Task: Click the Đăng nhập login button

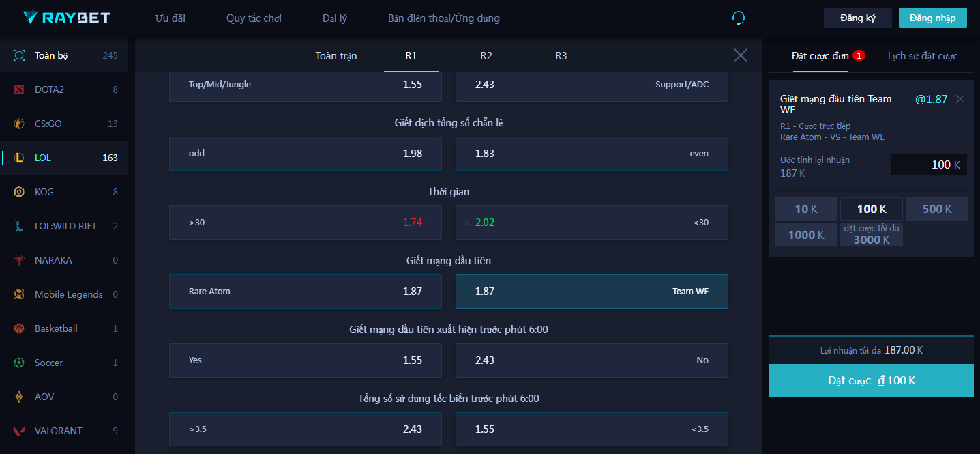Action: tap(933, 18)
